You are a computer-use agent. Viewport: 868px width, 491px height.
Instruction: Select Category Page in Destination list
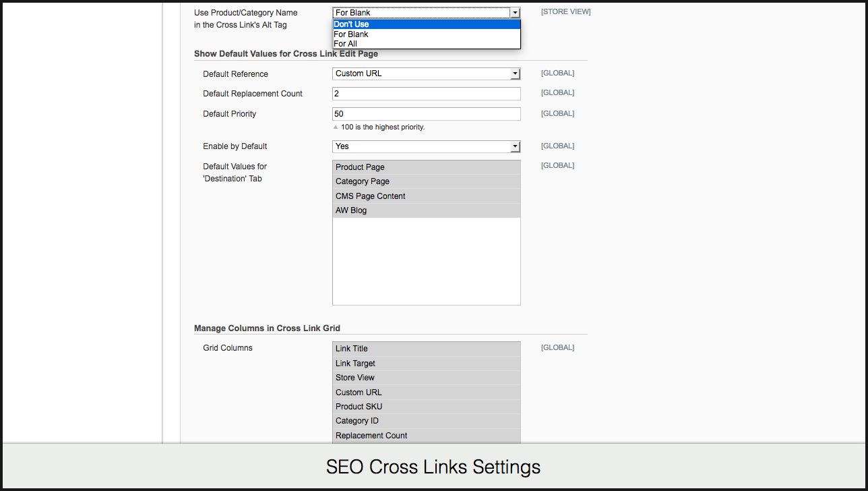pyautogui.click(x=426, y=181)
